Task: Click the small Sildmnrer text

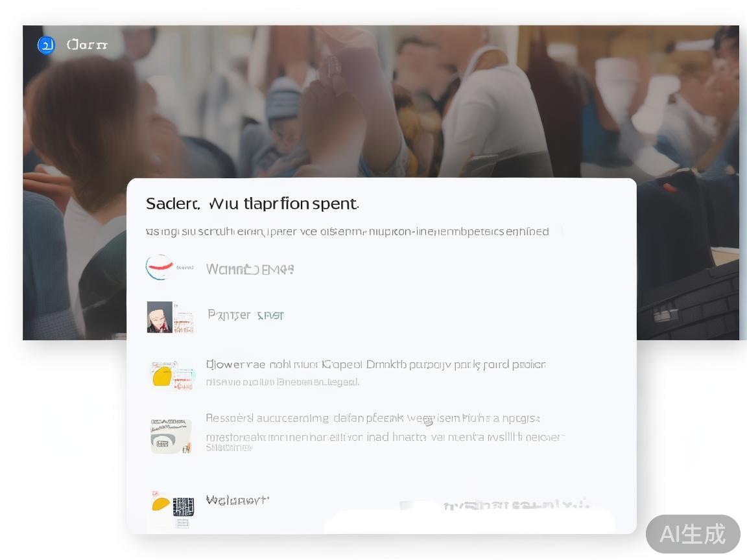Action: point(229,448)
